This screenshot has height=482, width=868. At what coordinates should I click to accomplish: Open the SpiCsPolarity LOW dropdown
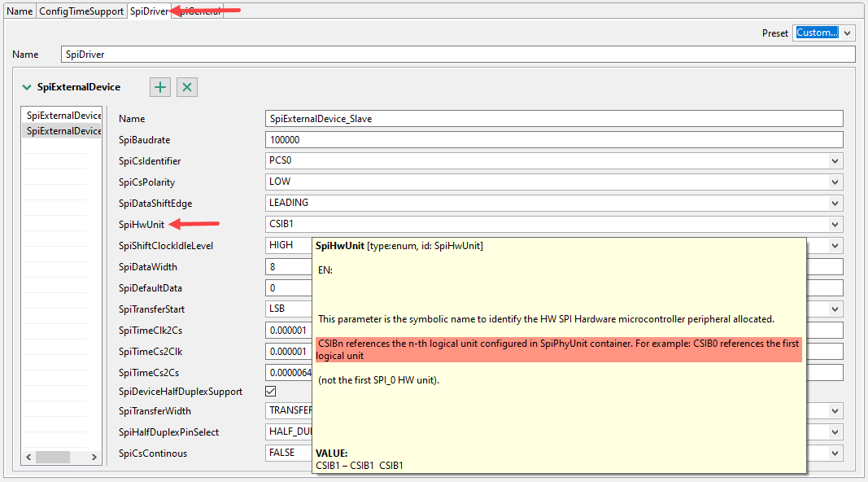click(x=835, y=182)
